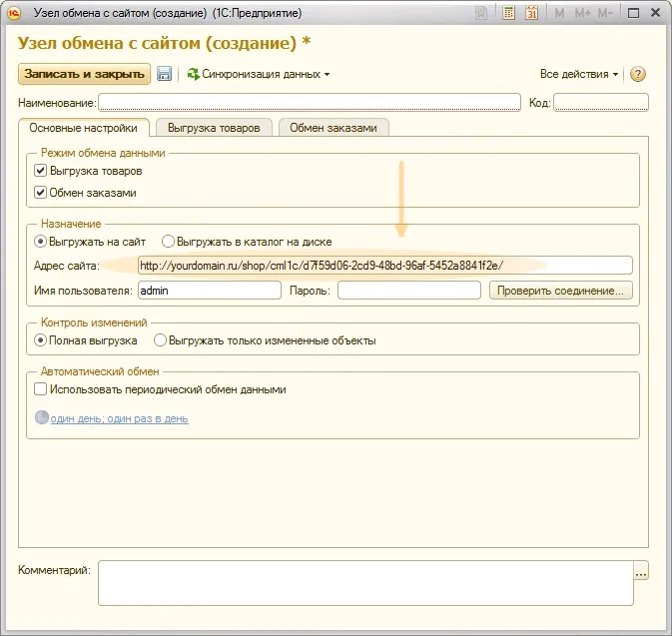Image resolution: width=672 pixels, height=636 pixels.
Task: Open the Все действия menu
Action: tap(579, 74)
